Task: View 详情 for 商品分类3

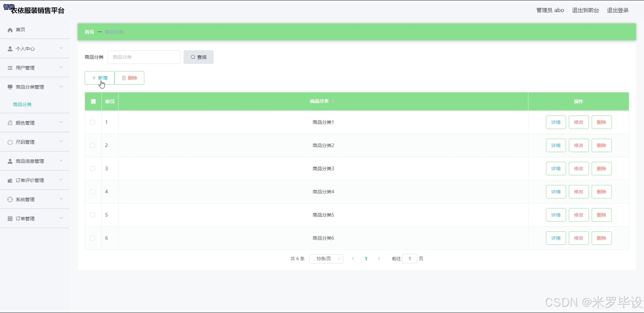Action: click(x=556, y=169)
